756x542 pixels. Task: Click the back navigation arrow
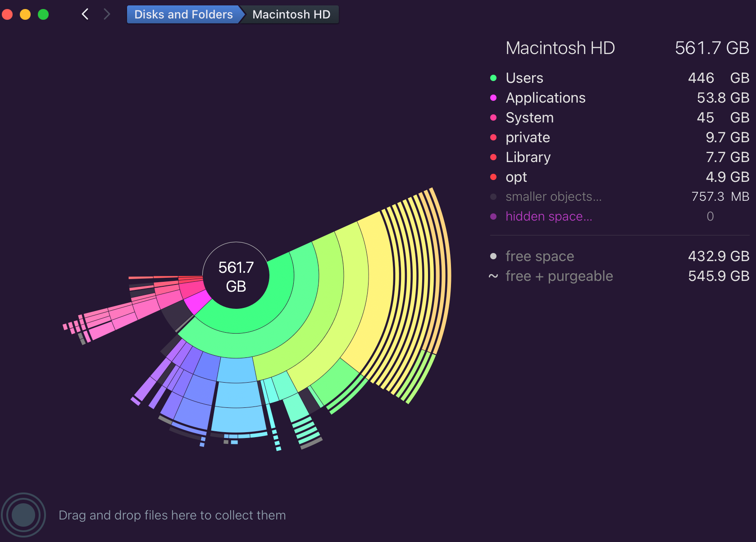pyautogui.click(x=85, y=14)
